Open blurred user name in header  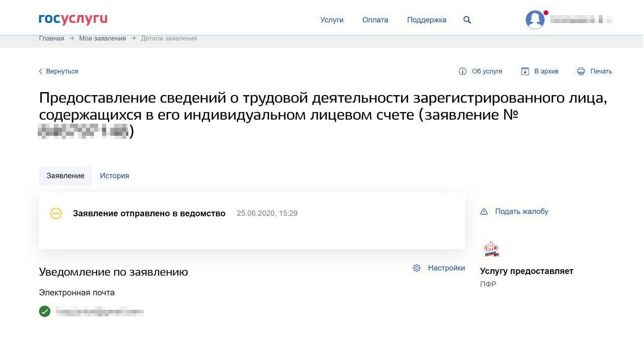(582, 20)
